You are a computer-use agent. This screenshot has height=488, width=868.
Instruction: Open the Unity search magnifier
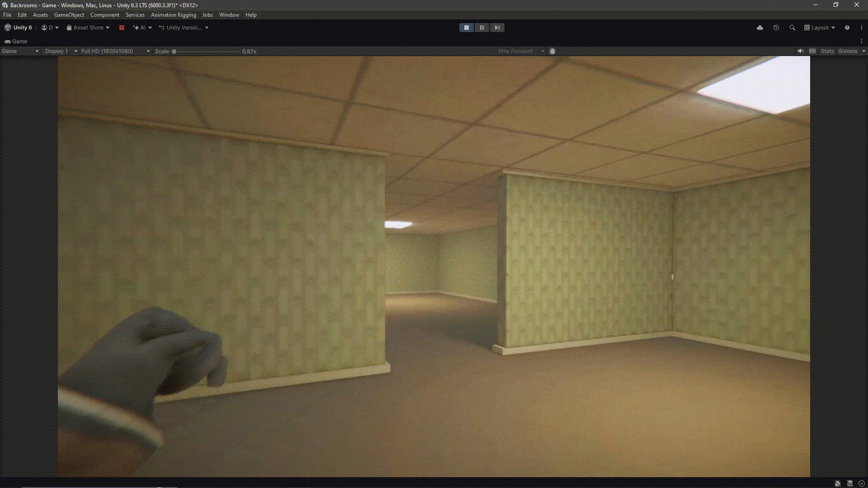click(793, 28)
